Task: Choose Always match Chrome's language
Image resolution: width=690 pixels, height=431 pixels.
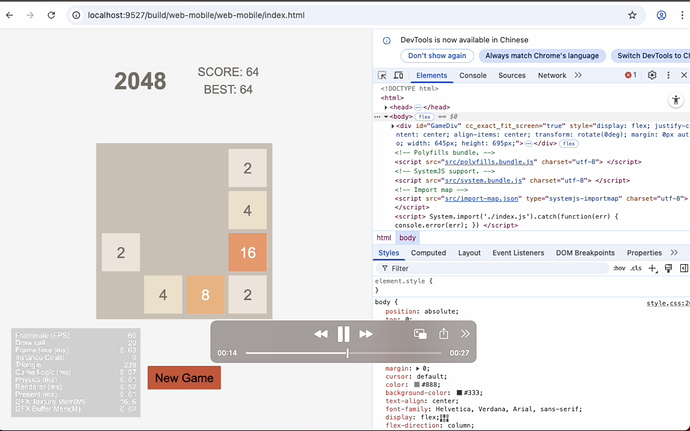Action: pyautogui.click(x=542, y=55)
